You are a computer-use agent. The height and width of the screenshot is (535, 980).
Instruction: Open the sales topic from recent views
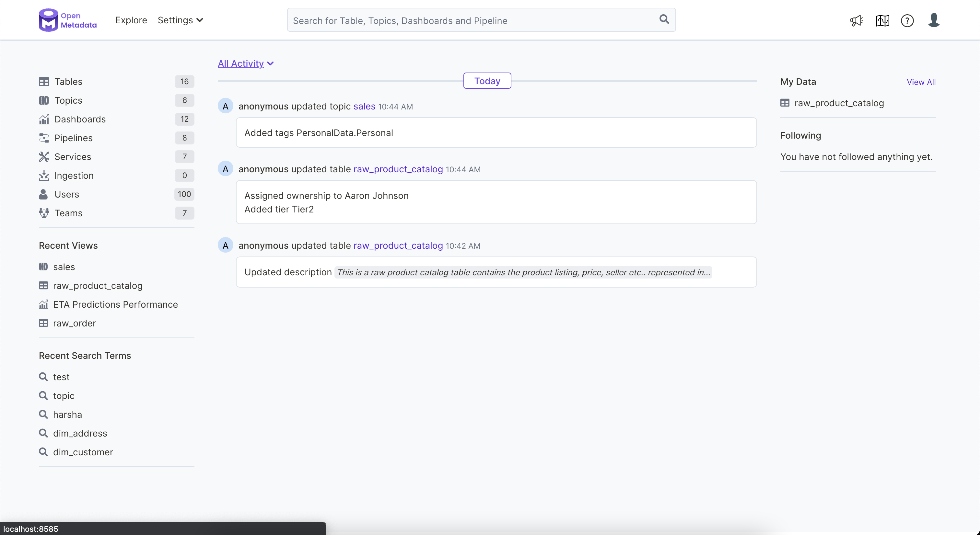tap(64, 267)
